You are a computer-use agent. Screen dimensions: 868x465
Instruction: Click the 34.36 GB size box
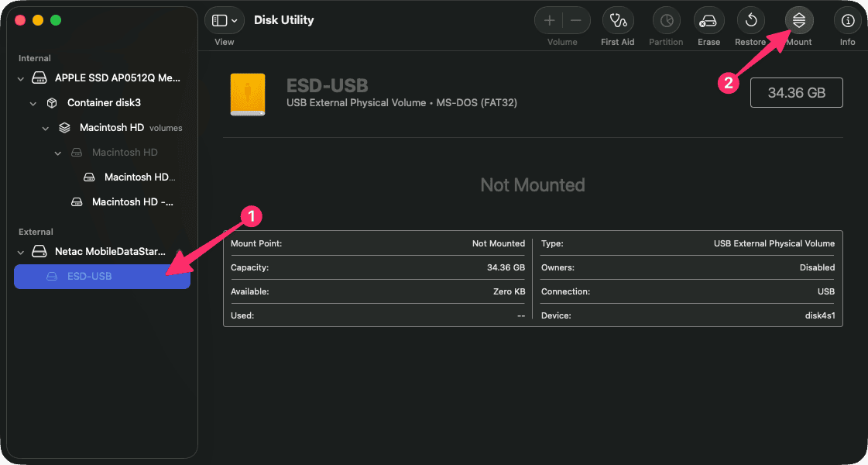796,92
